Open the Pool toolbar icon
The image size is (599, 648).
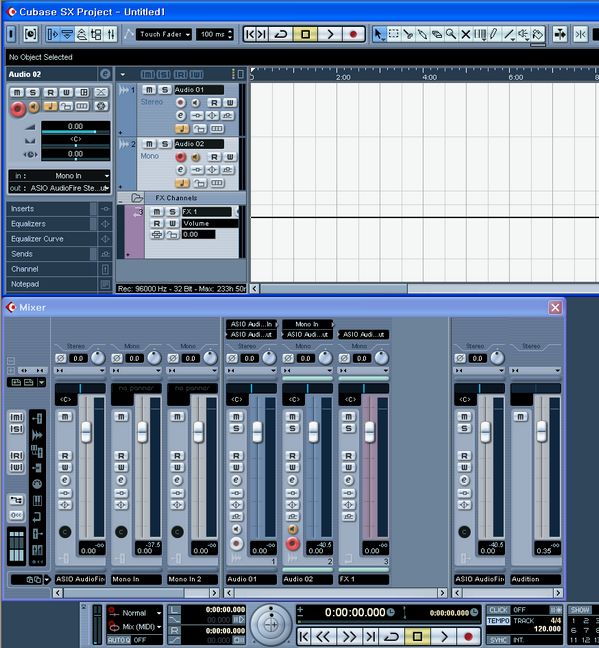tap(96, 34)
